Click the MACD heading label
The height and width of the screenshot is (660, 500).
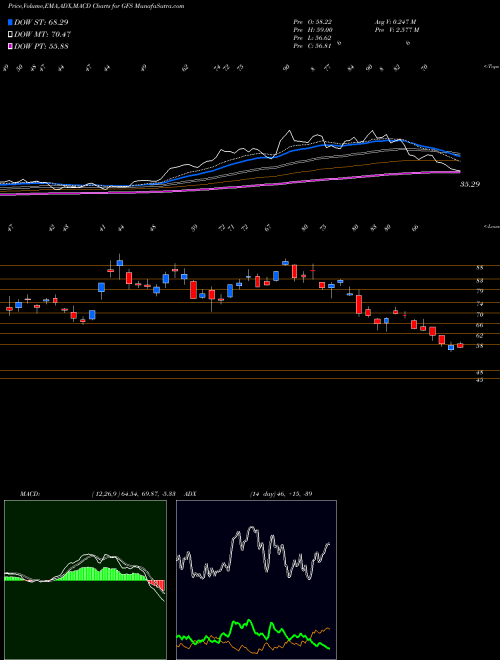29,494
